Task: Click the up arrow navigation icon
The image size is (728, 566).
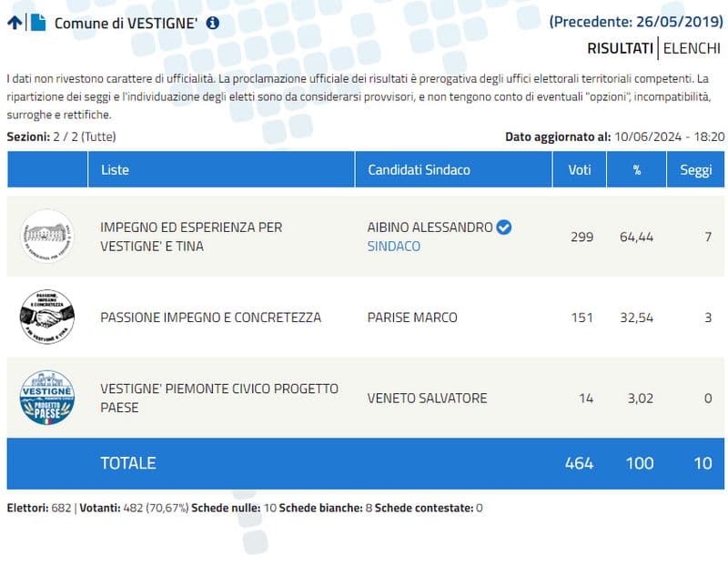Action: (15, 23)
